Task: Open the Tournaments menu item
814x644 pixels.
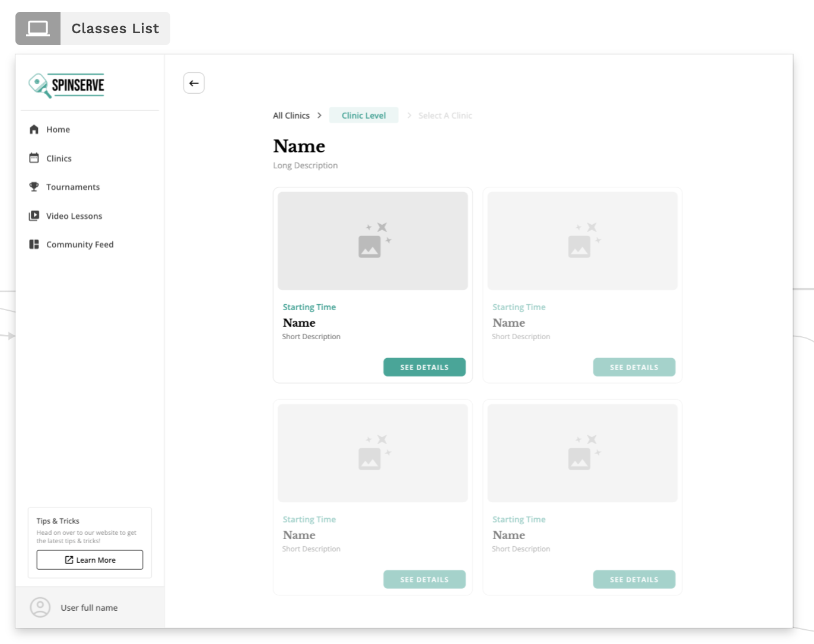Action: click(73, 187)
